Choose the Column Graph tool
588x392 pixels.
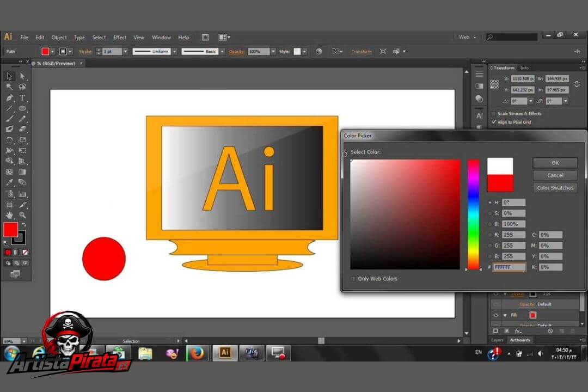pos(22,194)
